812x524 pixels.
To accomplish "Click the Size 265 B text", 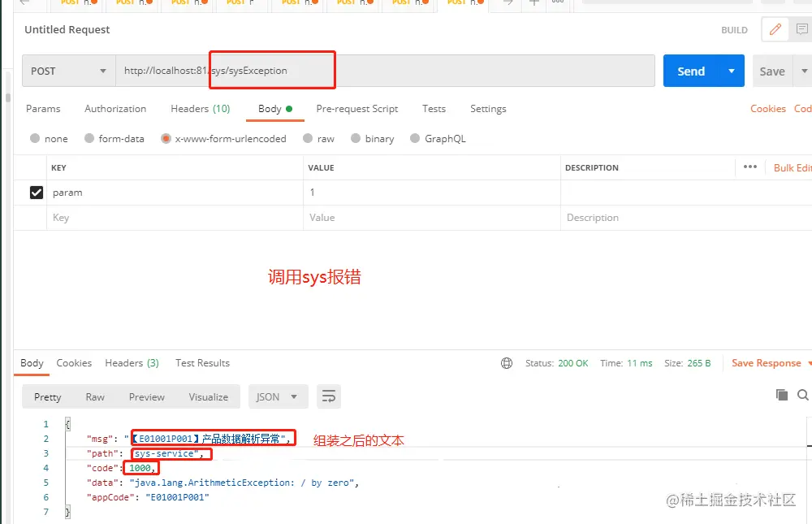I will pyautogui.click(x=688, y=363).
